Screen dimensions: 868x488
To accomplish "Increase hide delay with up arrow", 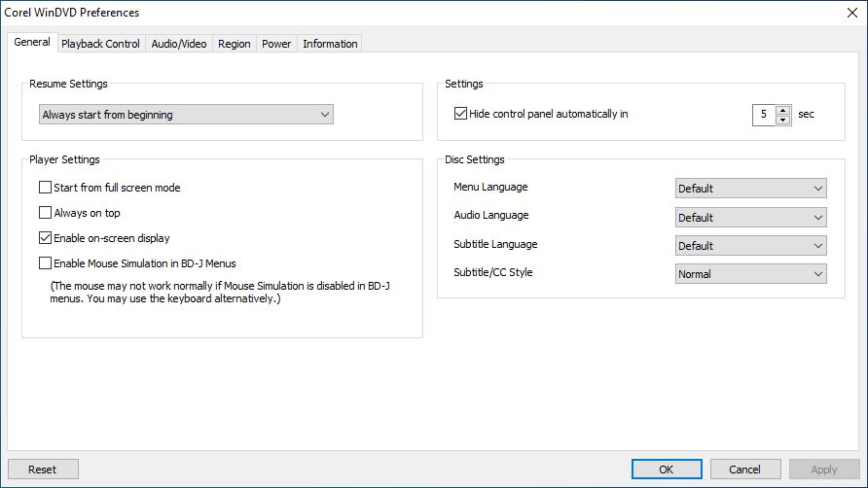I will pos(782,110).
